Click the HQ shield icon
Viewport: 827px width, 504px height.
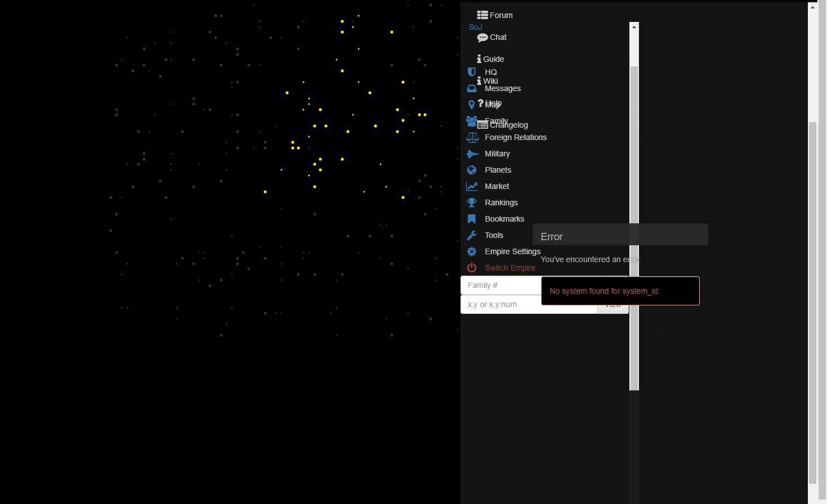(472, 72)
